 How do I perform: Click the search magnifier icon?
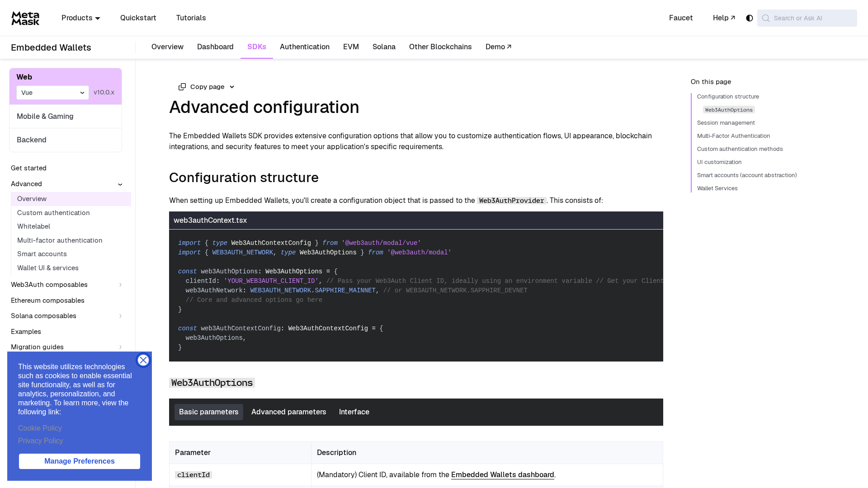click(766, 18)
